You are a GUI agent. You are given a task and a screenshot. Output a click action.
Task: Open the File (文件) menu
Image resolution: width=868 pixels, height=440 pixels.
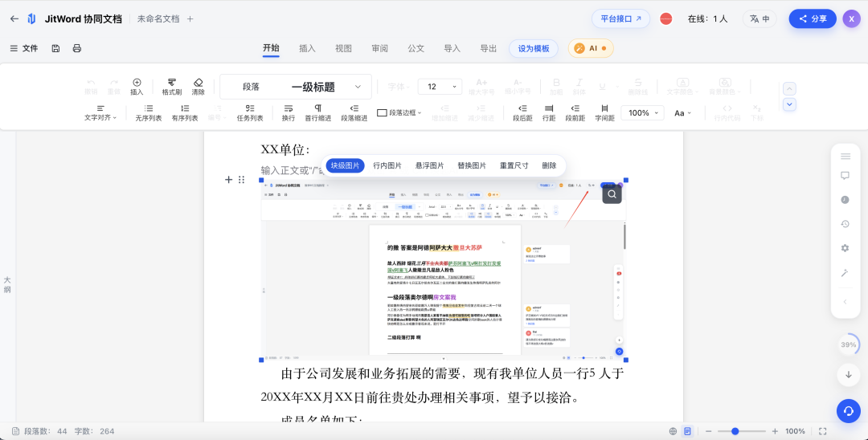coord(24,48)
